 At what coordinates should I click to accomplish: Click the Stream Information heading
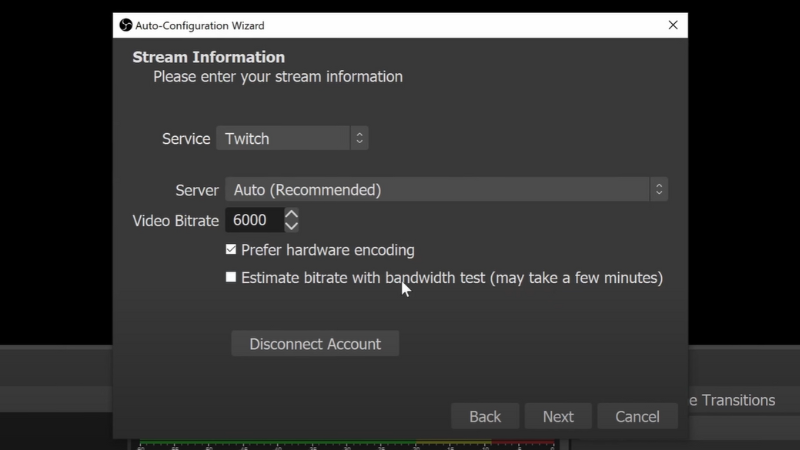209,57
